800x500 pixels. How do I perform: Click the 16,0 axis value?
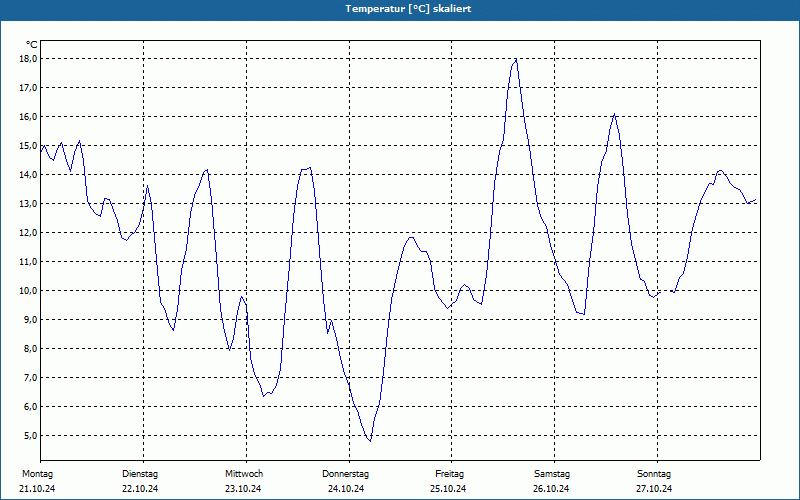coord(28,117)
